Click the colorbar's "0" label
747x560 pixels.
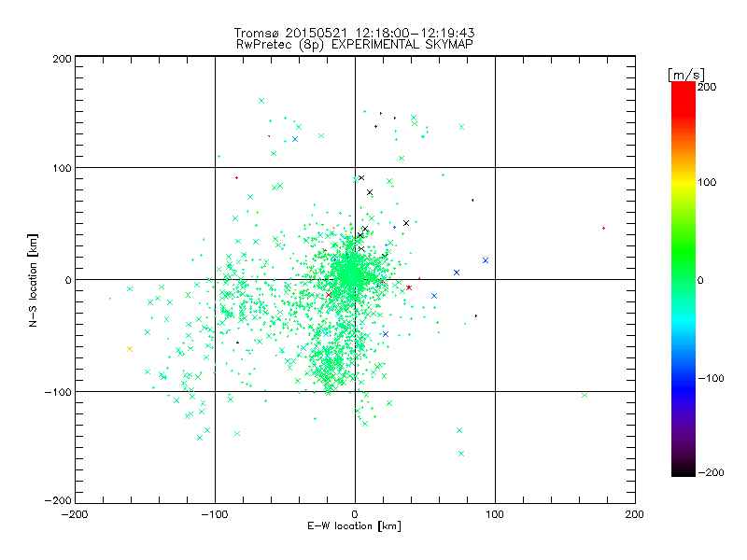700,281
